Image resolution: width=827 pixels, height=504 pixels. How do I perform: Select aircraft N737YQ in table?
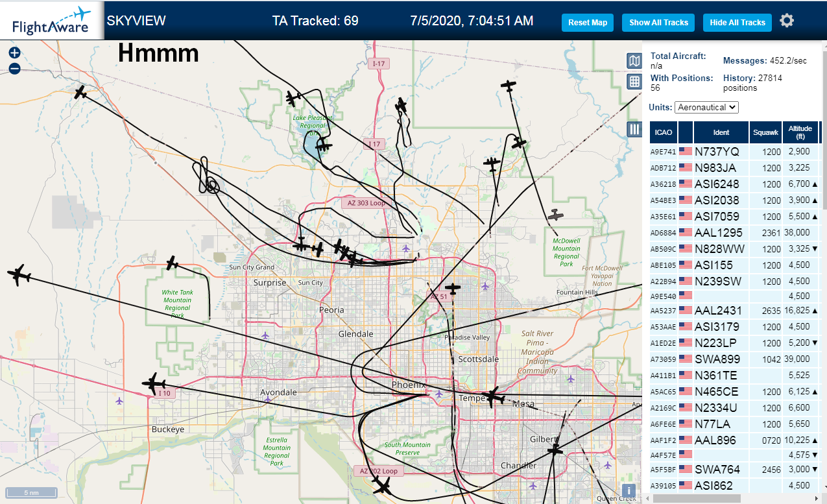[736, 152]
